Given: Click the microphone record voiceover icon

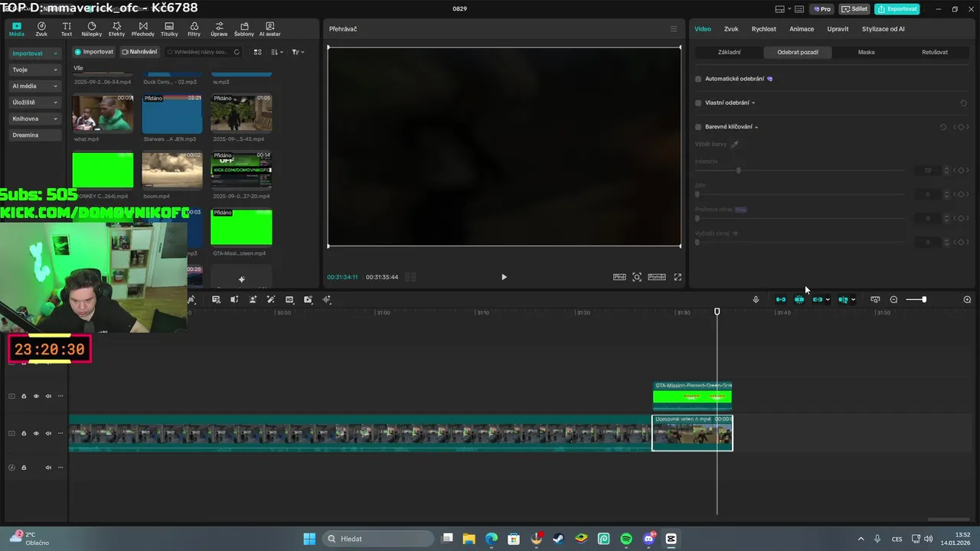Looking at the screenshot, I should point(756,299).
